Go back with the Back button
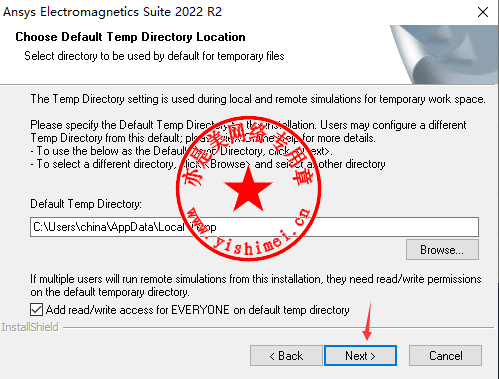The image size is (499, 379). (x=286, y=356)
